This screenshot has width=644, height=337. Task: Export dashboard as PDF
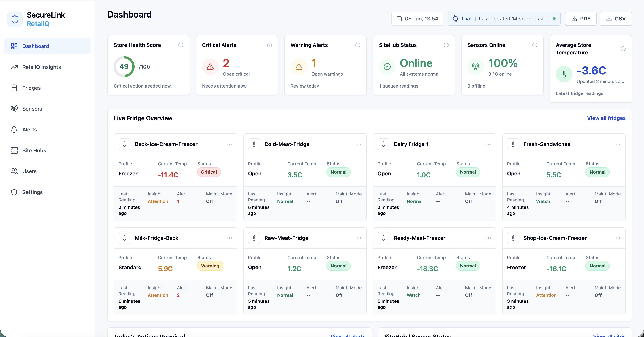click(581, 19)
